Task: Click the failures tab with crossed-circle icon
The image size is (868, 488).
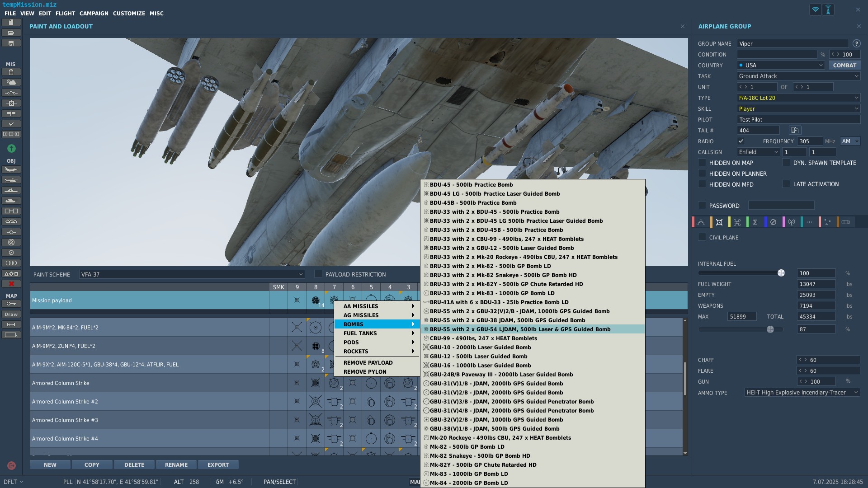Action: [x=774, y=222]
